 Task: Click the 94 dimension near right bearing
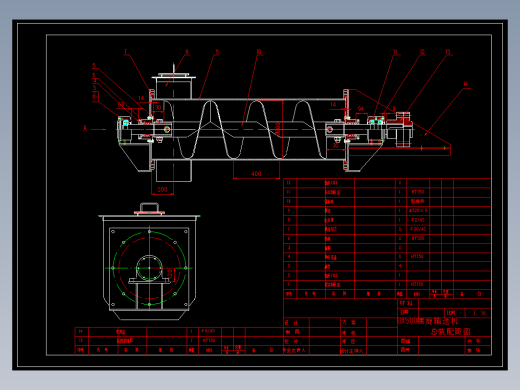[x=361, y=109]
